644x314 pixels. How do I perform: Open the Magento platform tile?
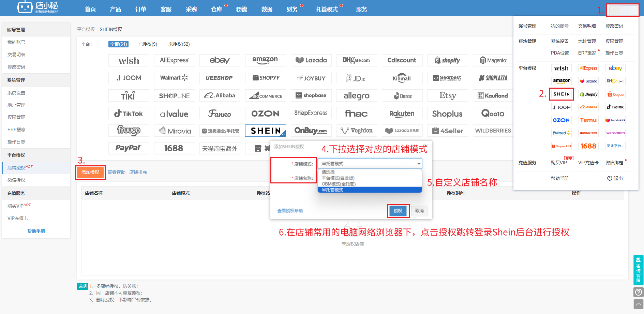pos(493,60)
